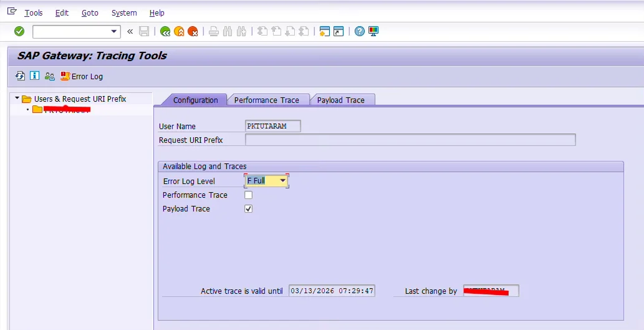This screenshot has height=330, width=644.
Task: Click the Generate Shortcut icon
Action: pos(339,31)
